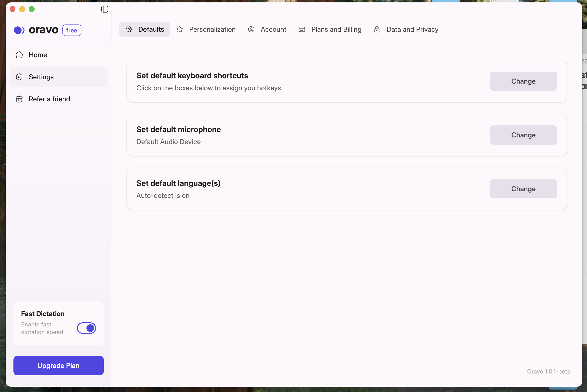The width and height of the screenshot is (587, 392).
Task: Open the Data and Privacy tab
Action: [x=412, y=30]
